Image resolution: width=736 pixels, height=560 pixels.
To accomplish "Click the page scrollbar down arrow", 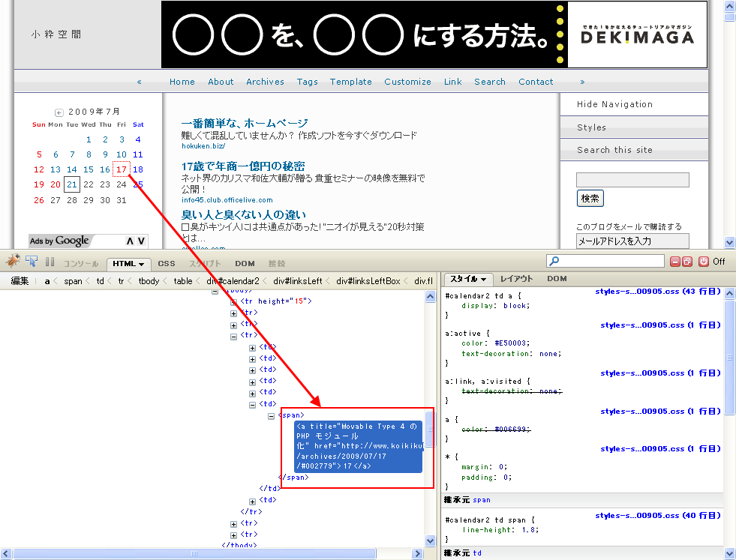I will pos(729,242).
